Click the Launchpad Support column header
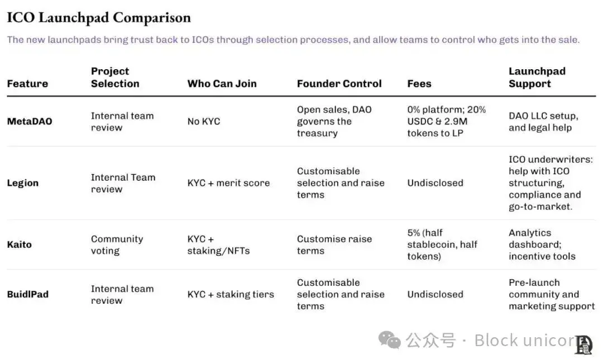603x364 pixels. point(537,78)
